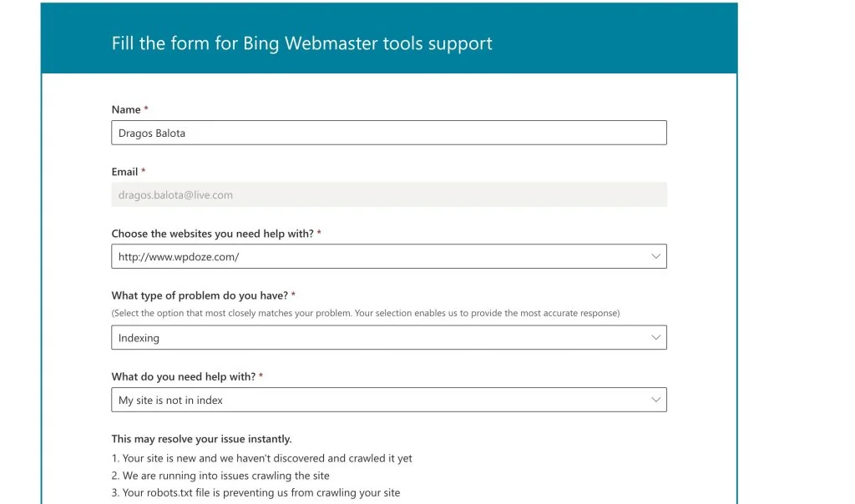Click the item about issues crawling the site
This screenshot has height=504, width=855.
(x=242, y=475)
